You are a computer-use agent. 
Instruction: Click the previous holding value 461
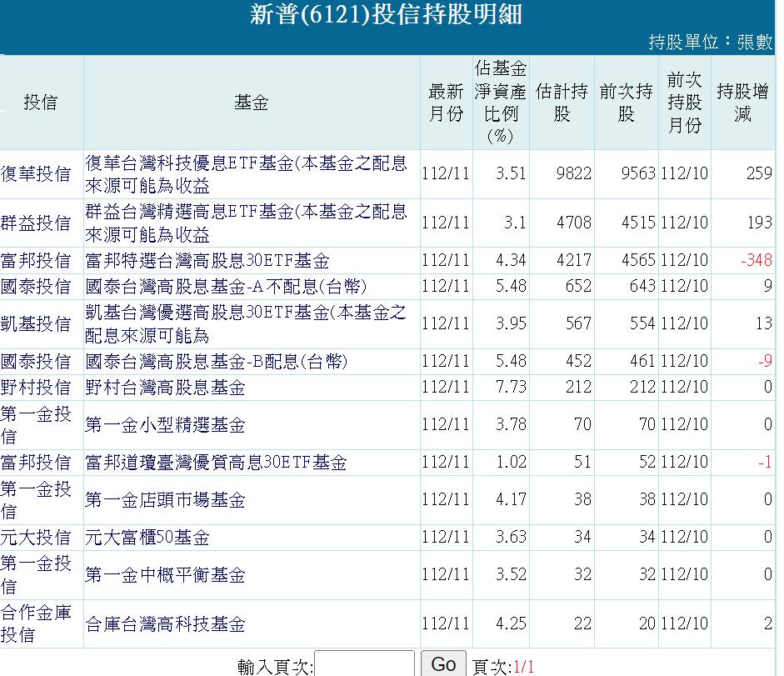pyautogui.click(x=642, y=361)
